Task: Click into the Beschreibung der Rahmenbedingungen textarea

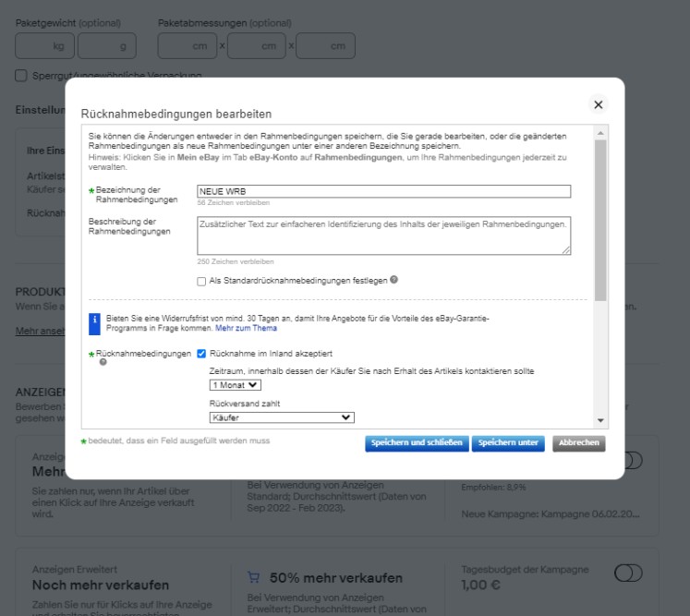Action: [x=383, y=236]
